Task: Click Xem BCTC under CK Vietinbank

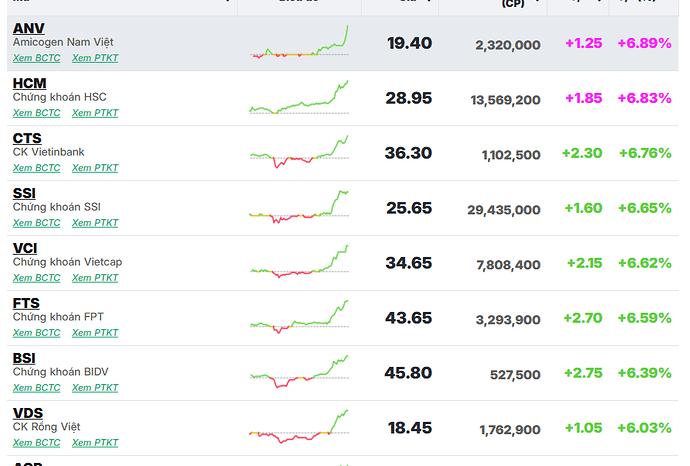Action: 36,168
